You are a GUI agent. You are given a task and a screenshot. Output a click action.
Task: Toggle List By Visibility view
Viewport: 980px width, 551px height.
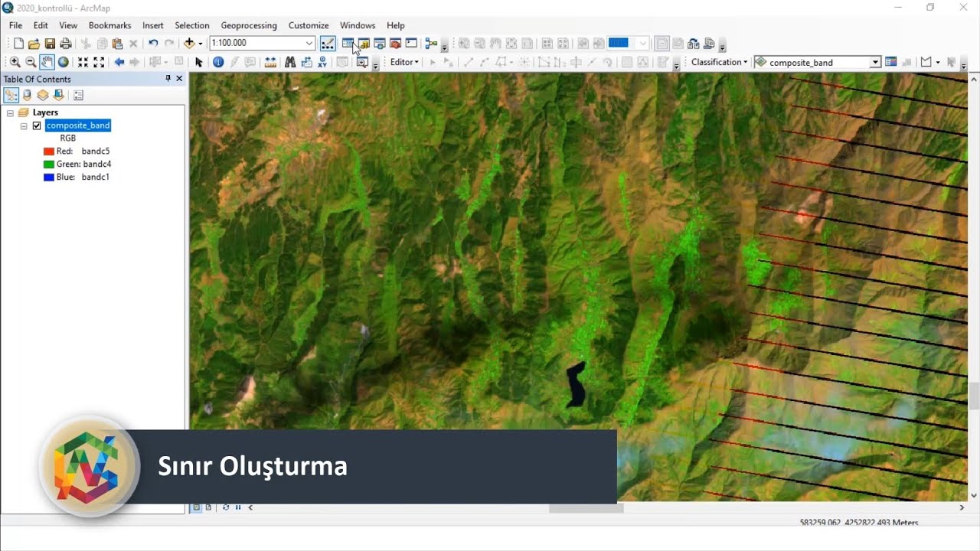(x=43, y=95)
